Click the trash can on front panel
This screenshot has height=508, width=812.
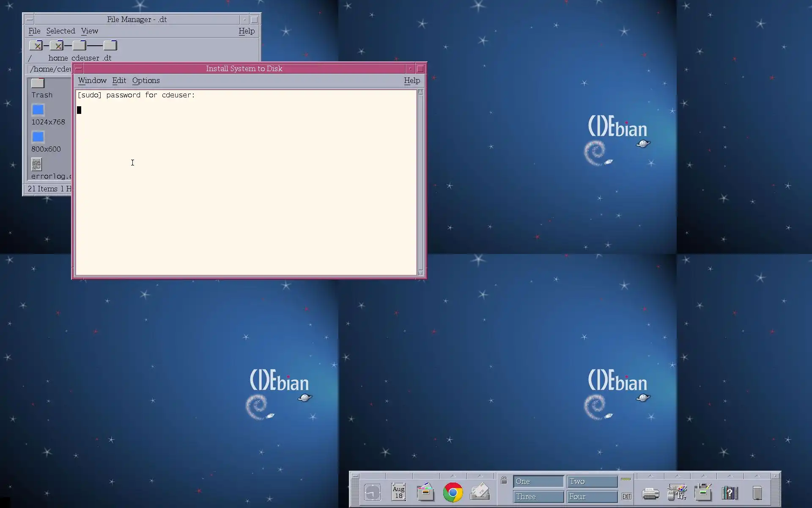(x=757, y=493)
